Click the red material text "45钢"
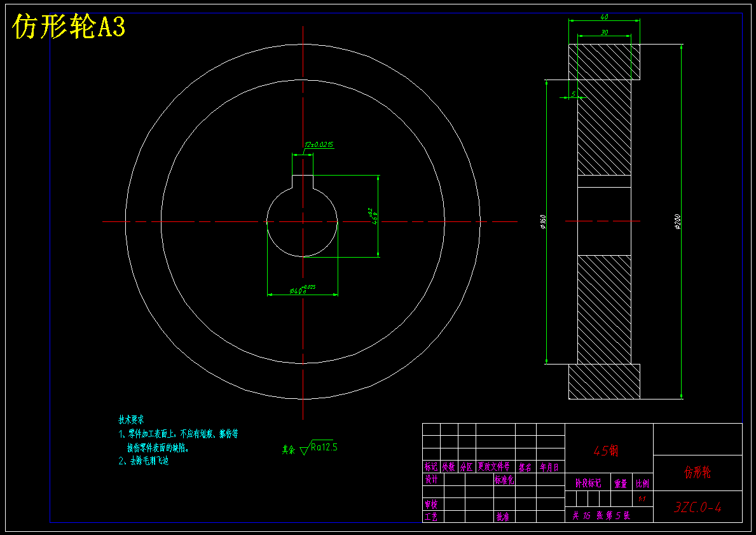The image size is (756, 535). [606, 450]
